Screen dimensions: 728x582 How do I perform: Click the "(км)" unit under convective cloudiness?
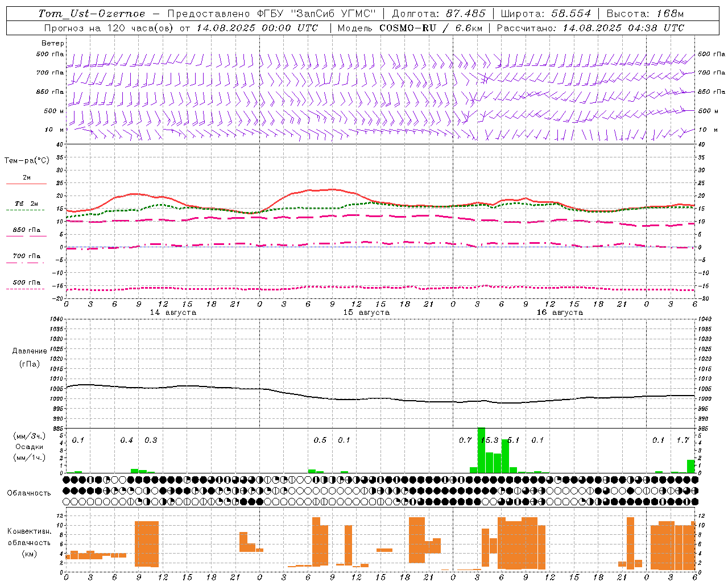[x=30, y=553]
